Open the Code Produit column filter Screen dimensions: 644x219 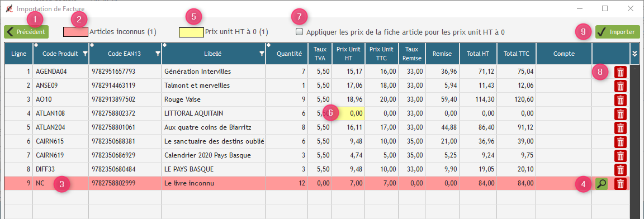coord(85,53)
